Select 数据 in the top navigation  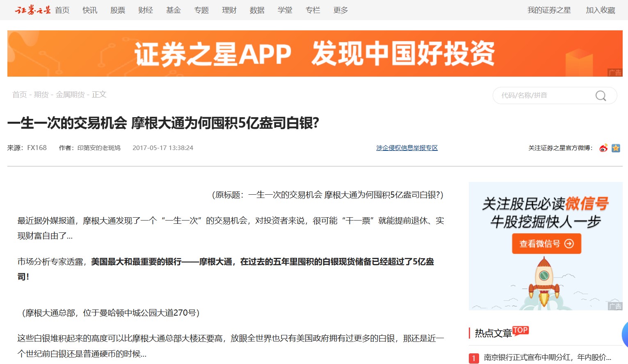(x=257, y=10)
